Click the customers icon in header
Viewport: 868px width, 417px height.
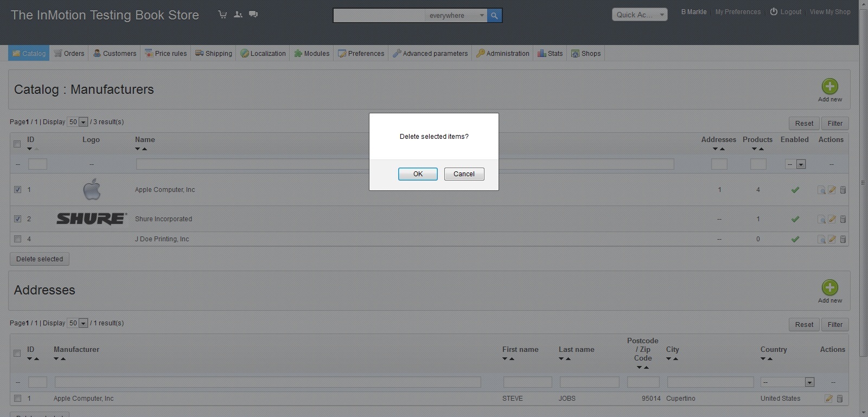point(238,15)
